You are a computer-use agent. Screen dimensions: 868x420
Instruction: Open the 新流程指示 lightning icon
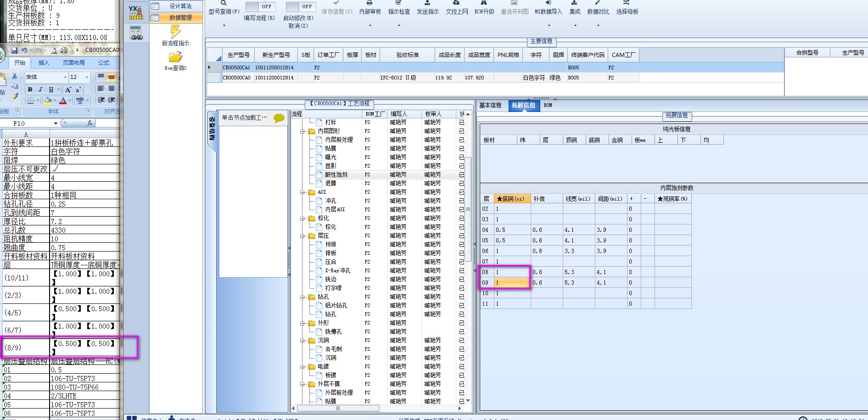175,31
